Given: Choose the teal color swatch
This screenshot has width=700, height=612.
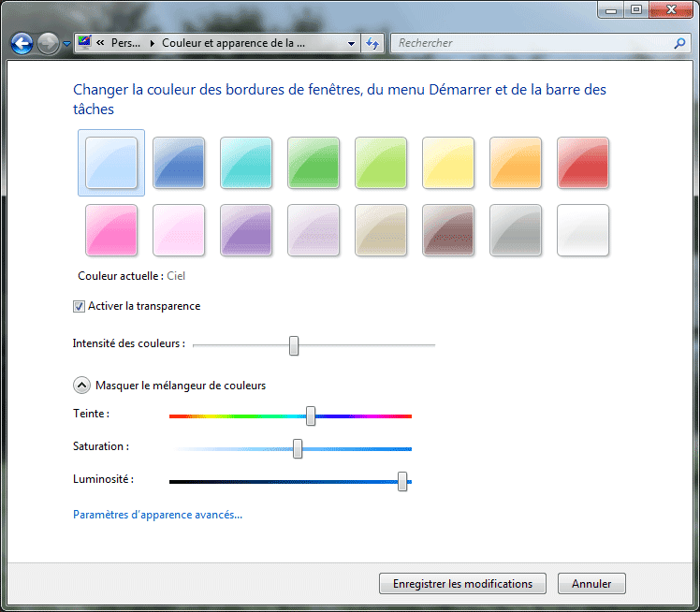Looking at the screenshot, I should click(246, 163).
